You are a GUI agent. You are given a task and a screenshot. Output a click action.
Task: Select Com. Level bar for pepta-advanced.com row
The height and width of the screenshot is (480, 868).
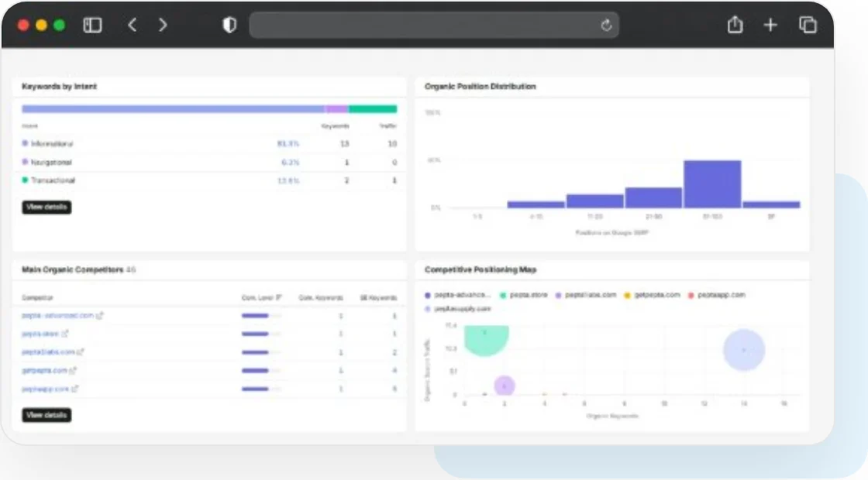[x=260, y=316]
